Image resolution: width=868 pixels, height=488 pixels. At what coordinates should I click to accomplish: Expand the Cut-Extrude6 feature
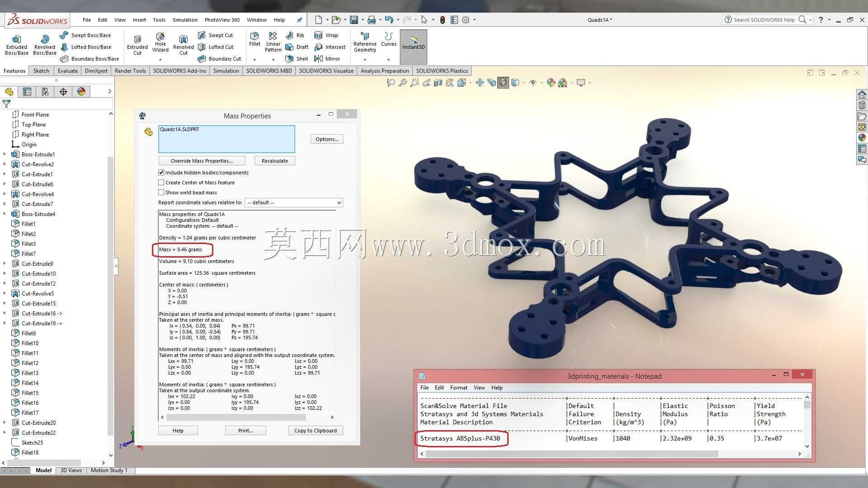[5, 184]
